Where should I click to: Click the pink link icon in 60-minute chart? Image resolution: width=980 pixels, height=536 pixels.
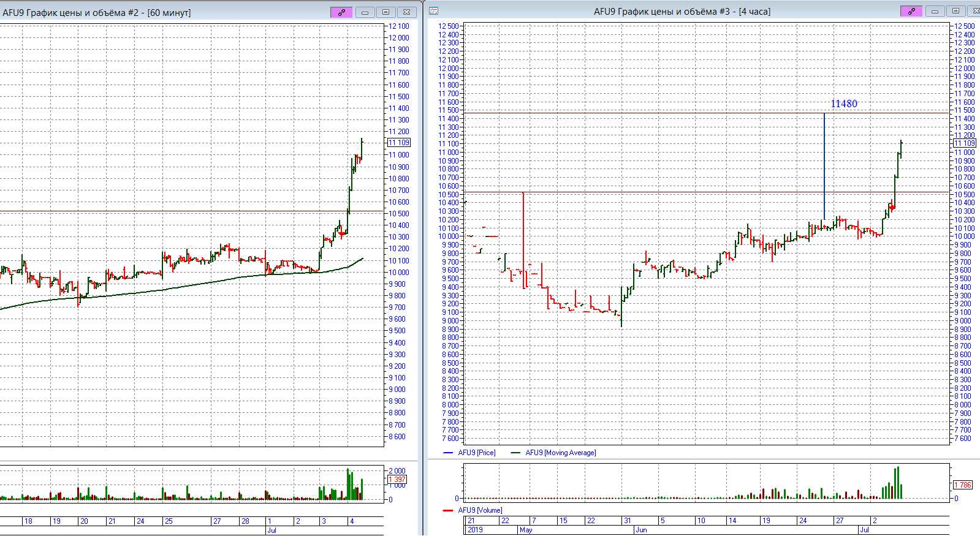tap(341, 12)
